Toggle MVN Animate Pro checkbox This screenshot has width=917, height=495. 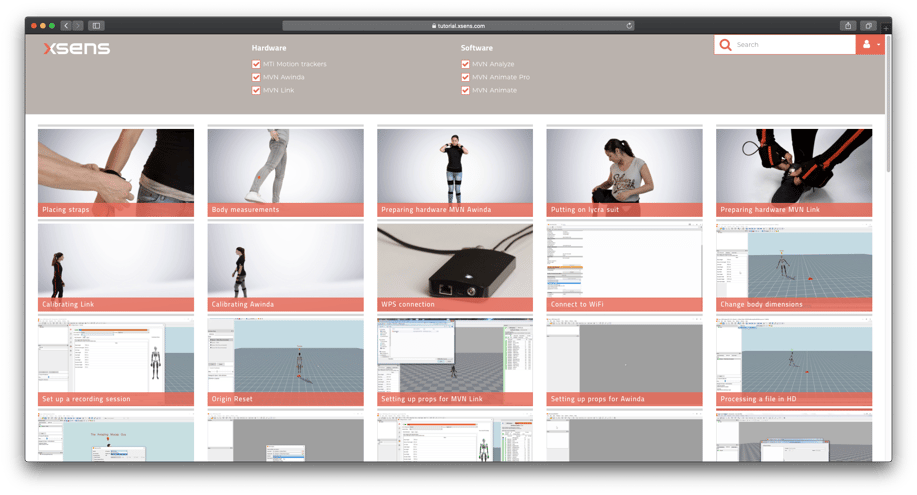click(x=466, y=77)
